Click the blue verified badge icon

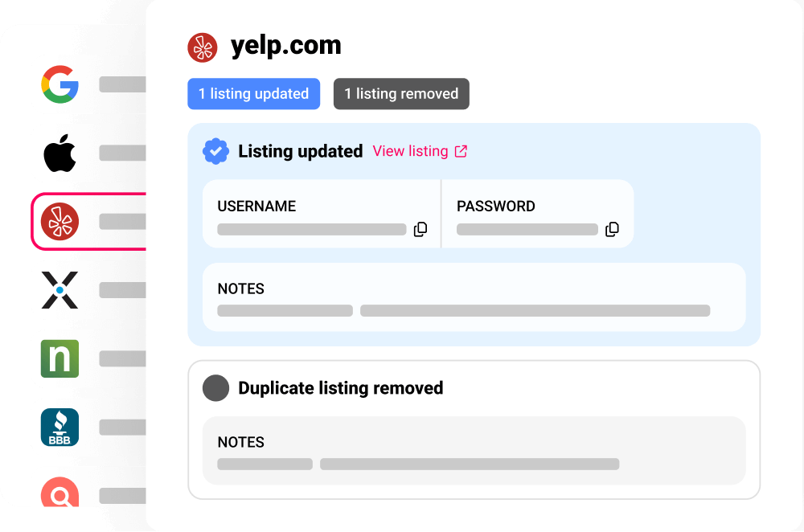click(215, 151)
